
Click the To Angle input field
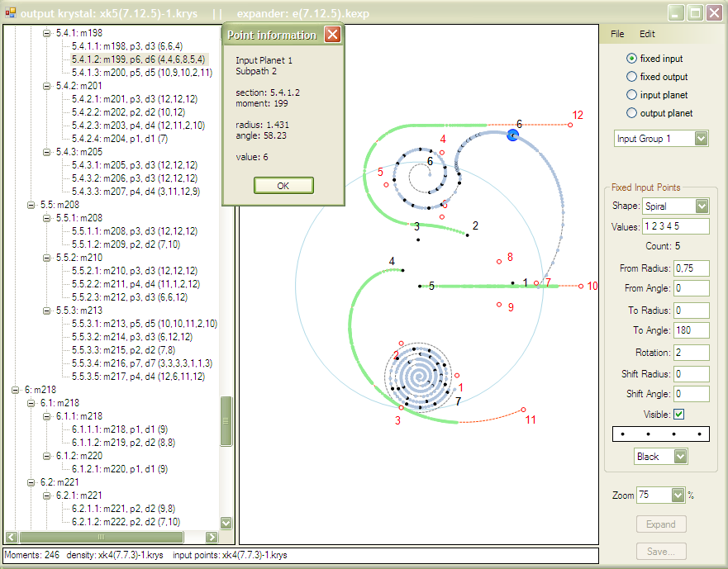point(692,330)
